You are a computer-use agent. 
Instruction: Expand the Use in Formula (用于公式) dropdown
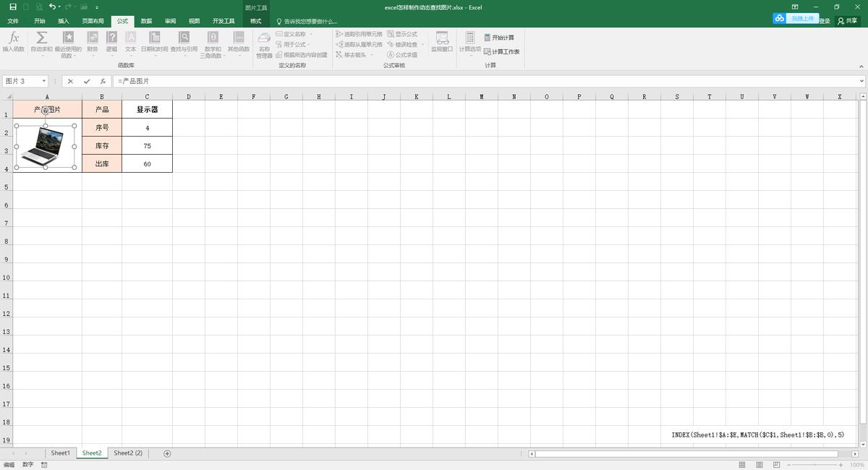(x=309, y=44)
